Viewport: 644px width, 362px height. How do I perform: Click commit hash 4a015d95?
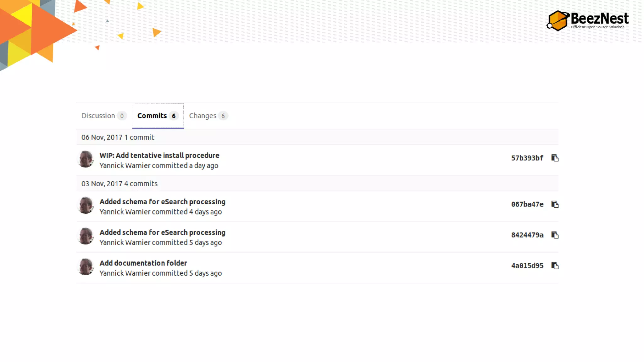point(527,266)
